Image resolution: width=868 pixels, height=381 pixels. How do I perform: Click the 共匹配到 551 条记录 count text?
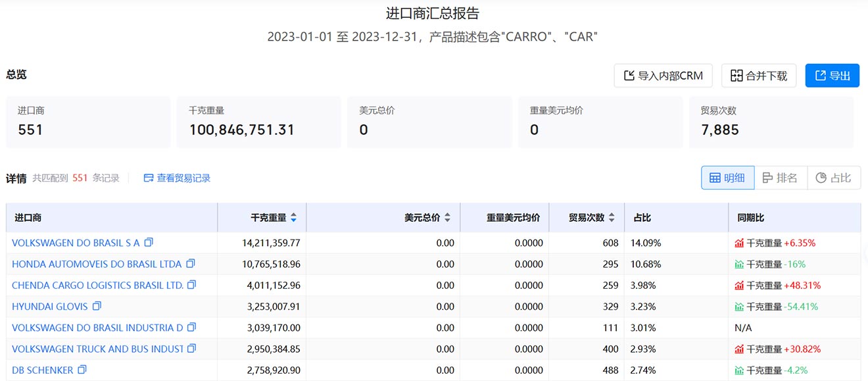click(x=76, y=178)
